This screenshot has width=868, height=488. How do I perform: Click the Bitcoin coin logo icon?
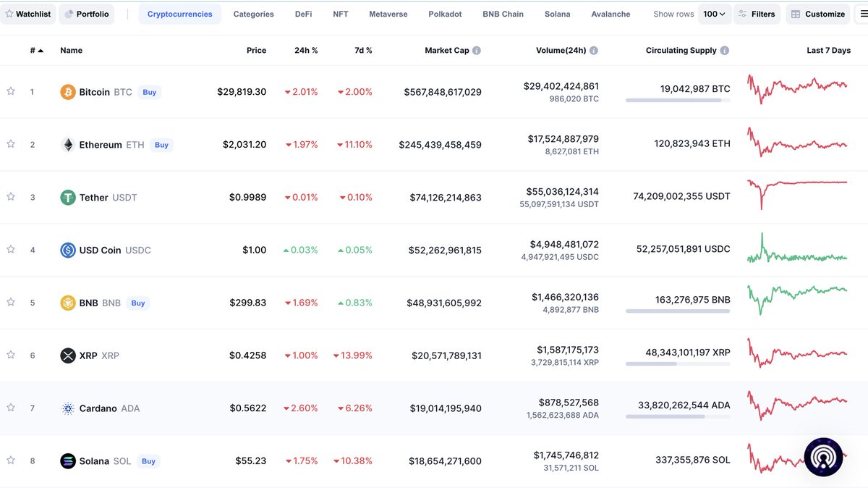click(x=68, y=92)
